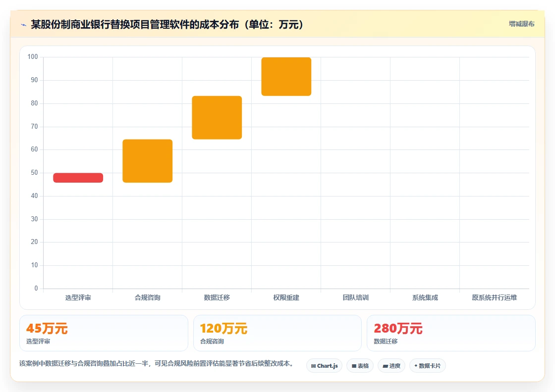Click the red 选型评审 waterfall bar
555x392 pixels.
[x=78, y=178]
